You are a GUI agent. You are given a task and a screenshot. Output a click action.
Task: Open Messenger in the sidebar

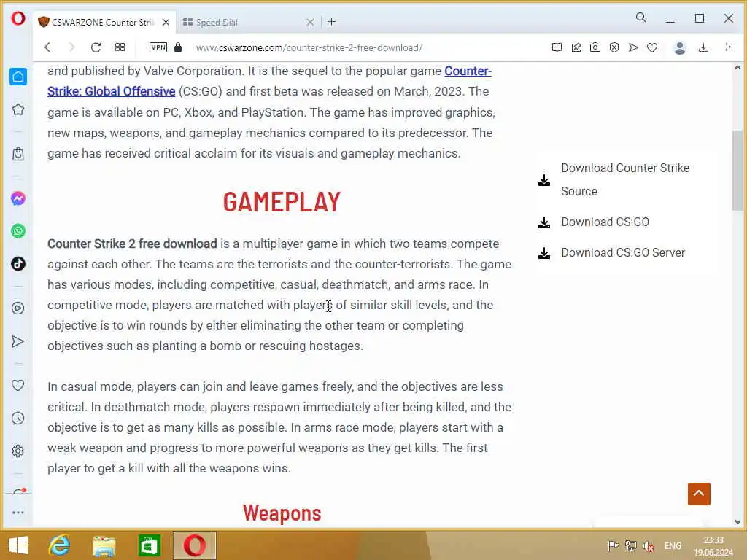coord(18,198)
